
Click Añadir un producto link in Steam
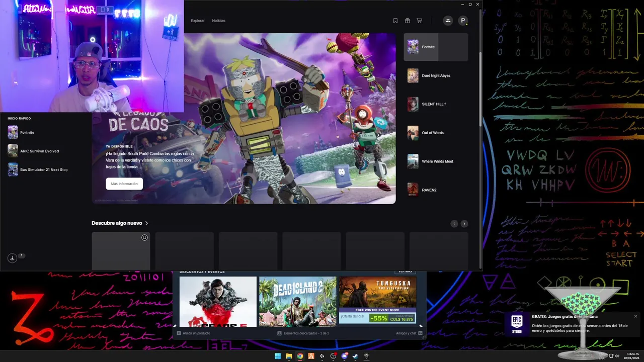point(196,333)
